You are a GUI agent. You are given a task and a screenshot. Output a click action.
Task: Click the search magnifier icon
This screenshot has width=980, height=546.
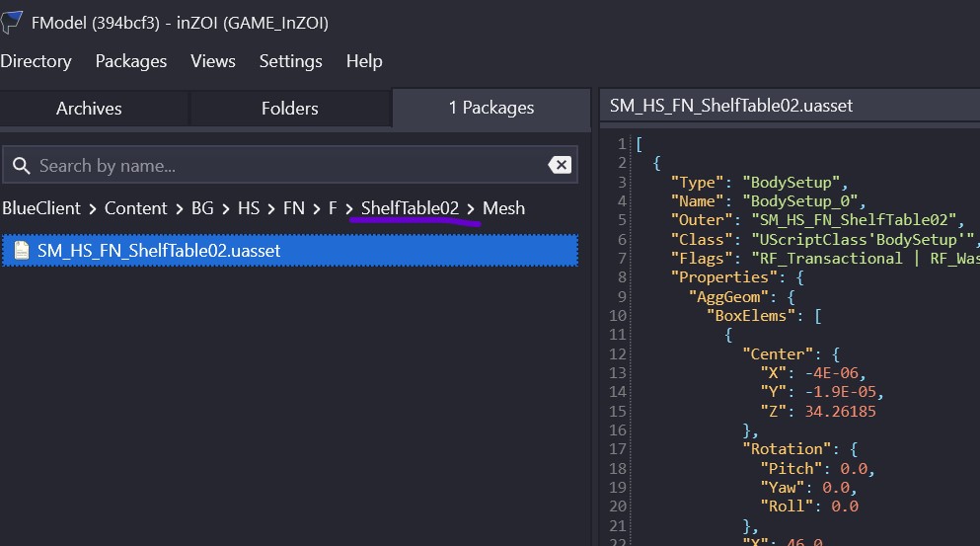coord(22,166)
